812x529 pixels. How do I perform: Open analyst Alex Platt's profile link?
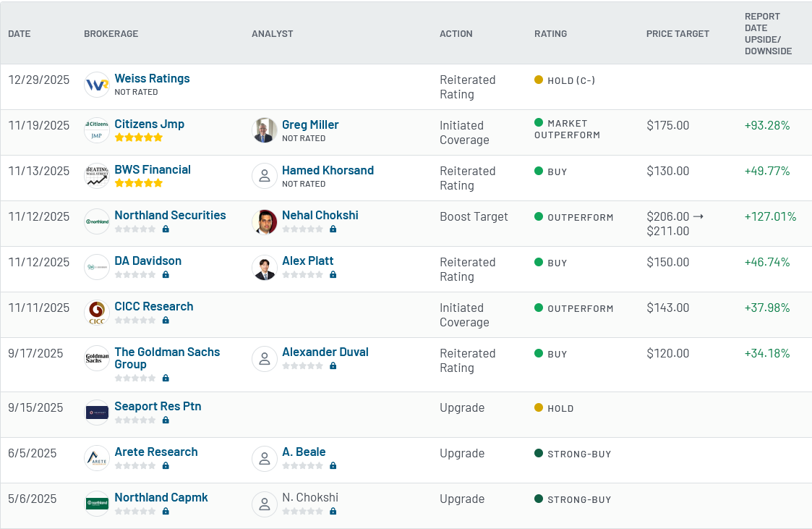(307, 261)
